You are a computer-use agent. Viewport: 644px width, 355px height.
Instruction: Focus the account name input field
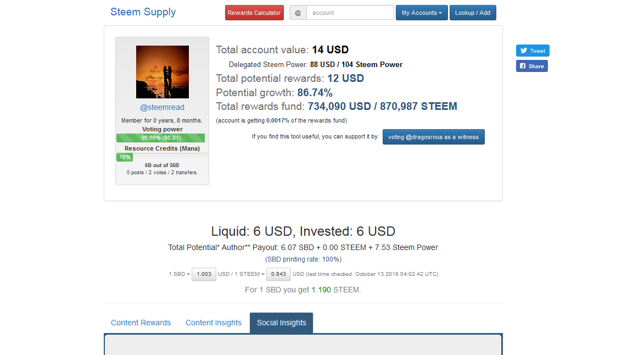[x=350, y=13]
